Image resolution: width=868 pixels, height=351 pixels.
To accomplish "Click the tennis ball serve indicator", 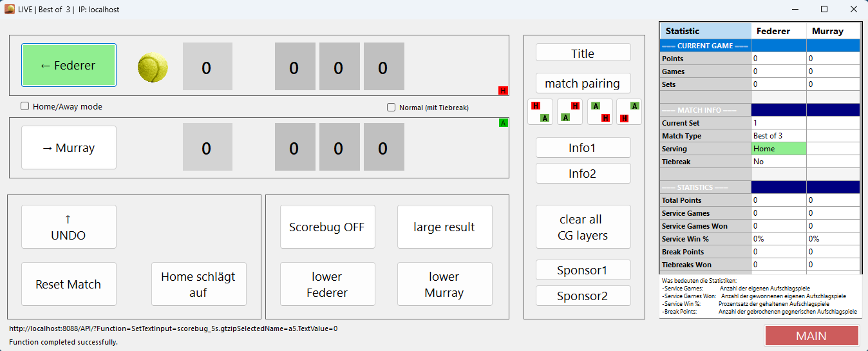I will (x=153, y=68).
